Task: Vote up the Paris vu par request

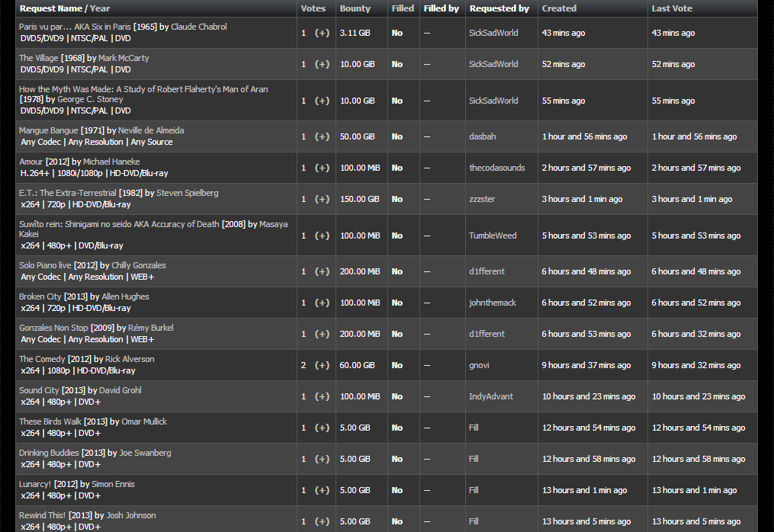Action: [x=322, y=34]
